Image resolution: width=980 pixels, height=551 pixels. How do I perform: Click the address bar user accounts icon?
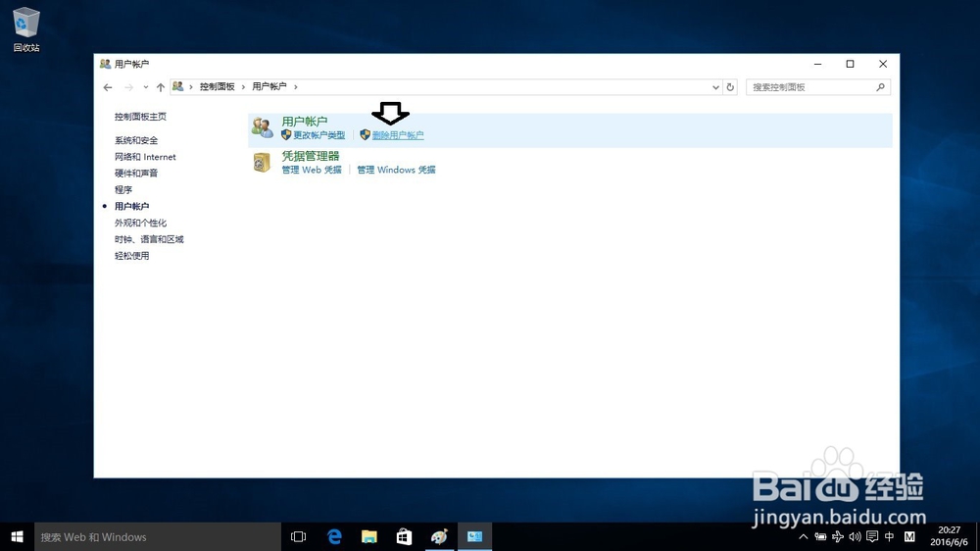pos(178,86)
